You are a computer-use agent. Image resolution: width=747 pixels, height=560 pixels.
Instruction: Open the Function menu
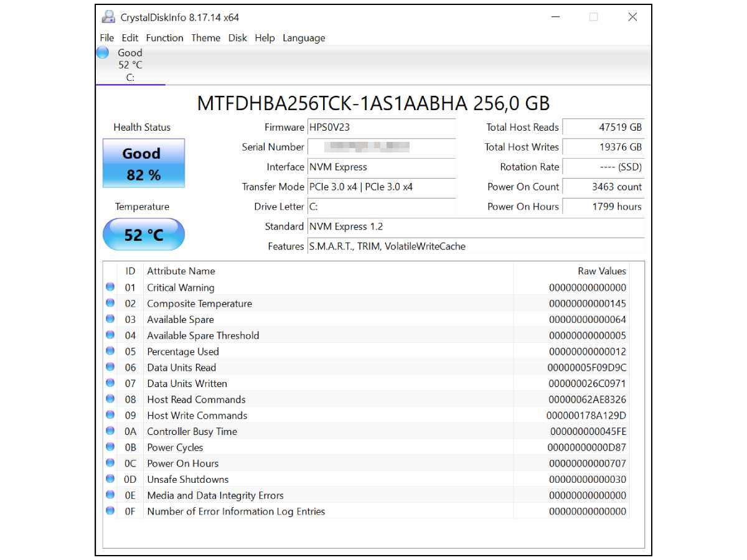(164, 38)
